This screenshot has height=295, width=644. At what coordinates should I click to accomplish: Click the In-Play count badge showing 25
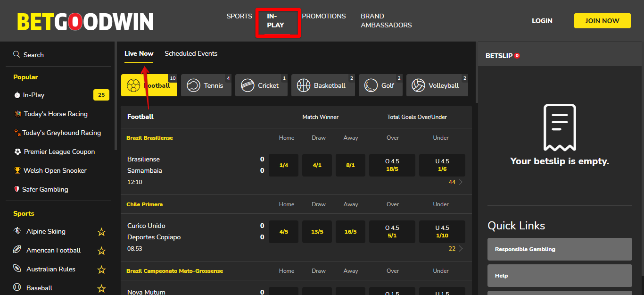coord(101,95)
